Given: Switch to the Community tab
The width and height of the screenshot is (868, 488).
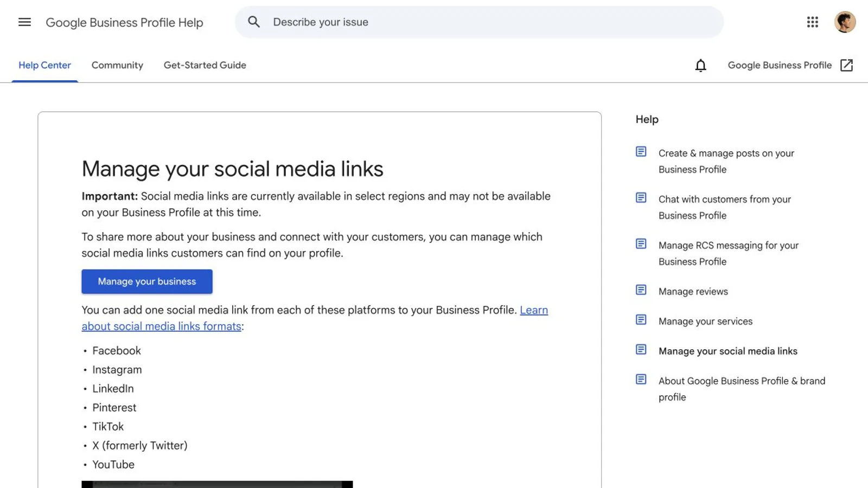Looking at the screenshot, I should click(117, 65).
